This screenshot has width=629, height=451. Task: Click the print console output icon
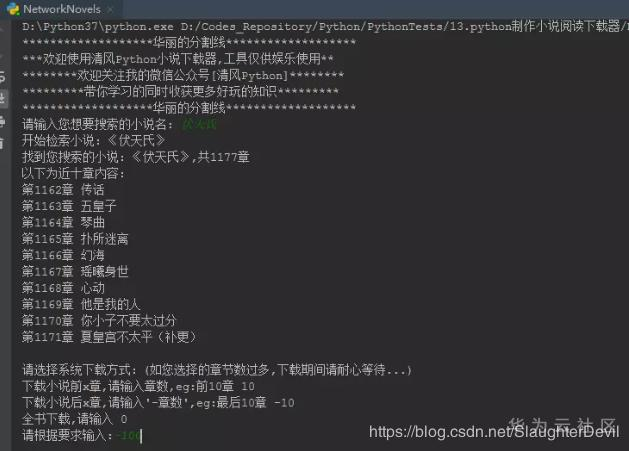click(x=3, y=120)
